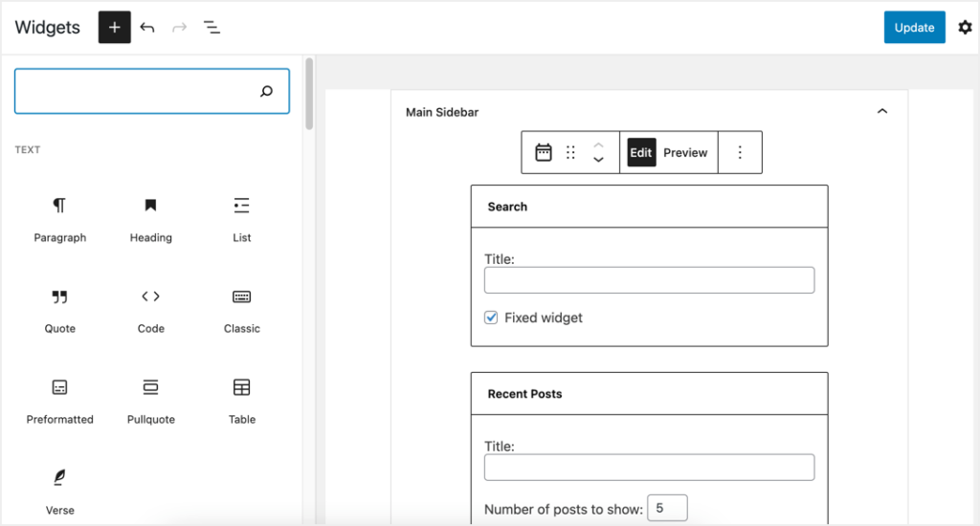Click the undo arrow icon

(x=147, y=28)
